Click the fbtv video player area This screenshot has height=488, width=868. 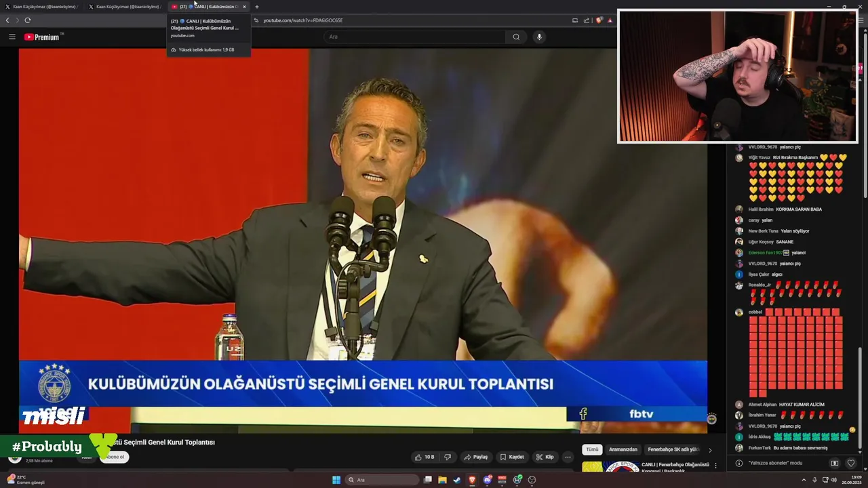pyautogui.click(x=363, y=241)
